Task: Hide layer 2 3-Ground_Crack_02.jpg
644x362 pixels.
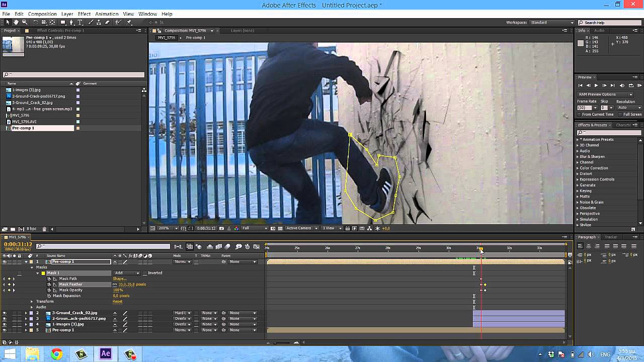Action: tap(5, 313)
